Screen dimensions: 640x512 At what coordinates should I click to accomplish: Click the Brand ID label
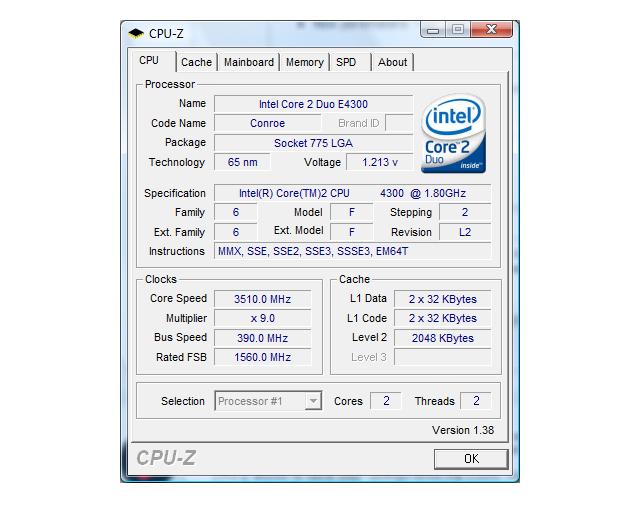coord(358,123)
